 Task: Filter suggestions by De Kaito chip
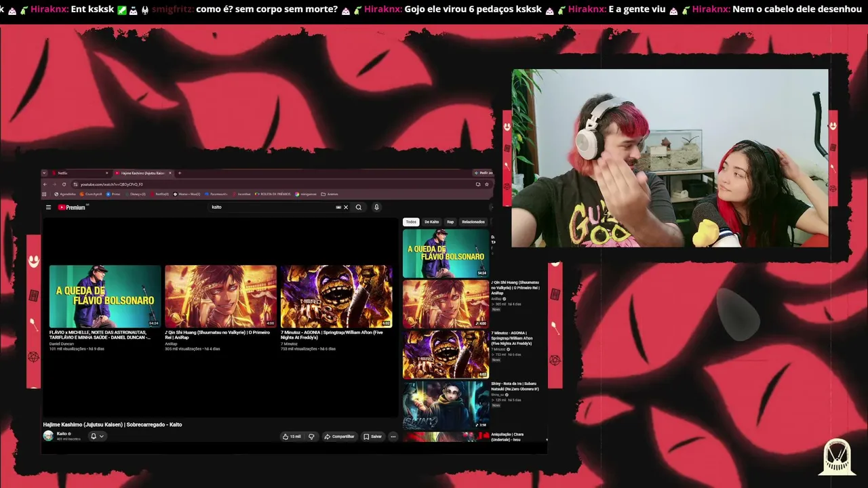click(x=432, y=222)
